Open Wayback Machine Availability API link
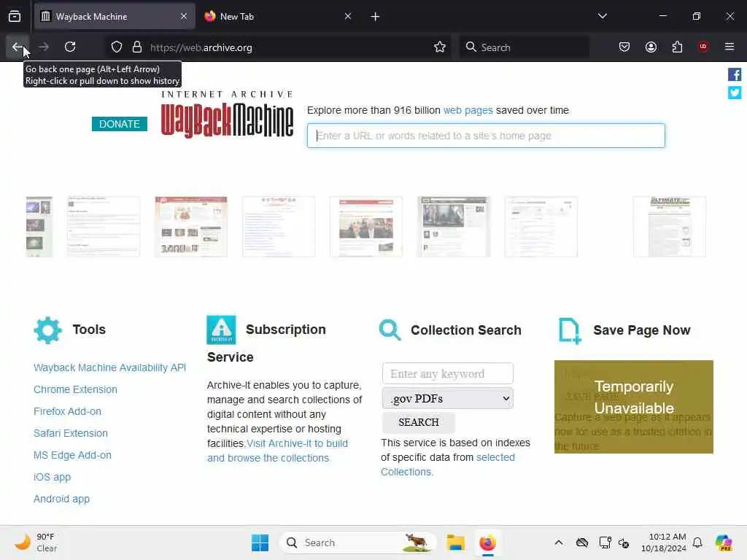Viewport: 747px width, 560px height. (x=109, y=367)
